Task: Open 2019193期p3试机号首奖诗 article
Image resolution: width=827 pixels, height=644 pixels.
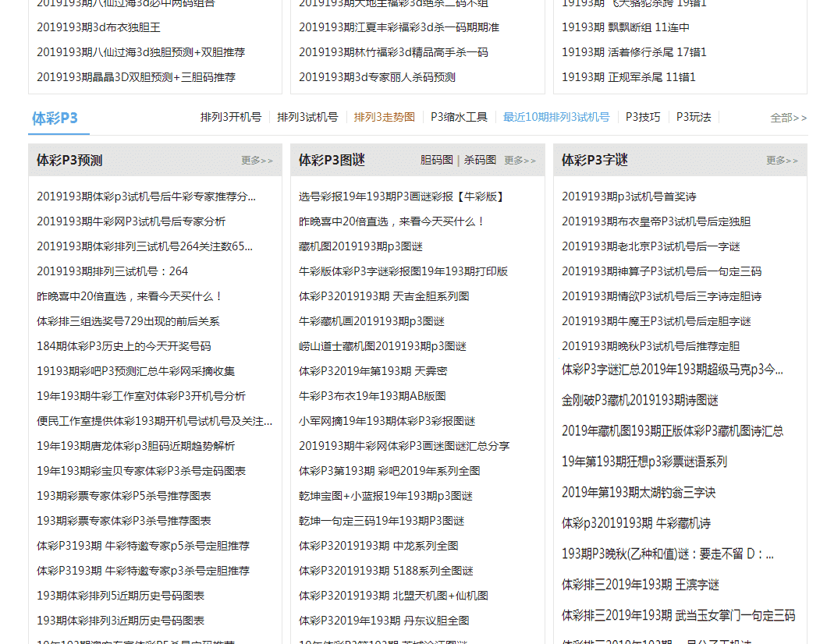Action: coord(629,196)
